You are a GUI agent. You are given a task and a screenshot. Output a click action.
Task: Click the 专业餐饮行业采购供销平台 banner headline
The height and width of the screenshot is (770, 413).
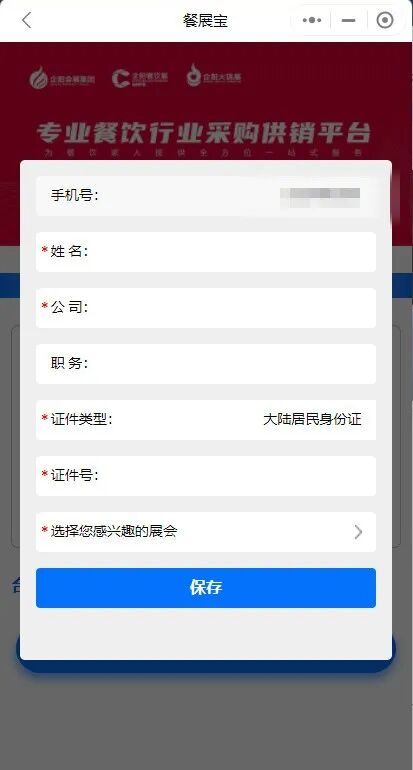(x=203, y=133)
